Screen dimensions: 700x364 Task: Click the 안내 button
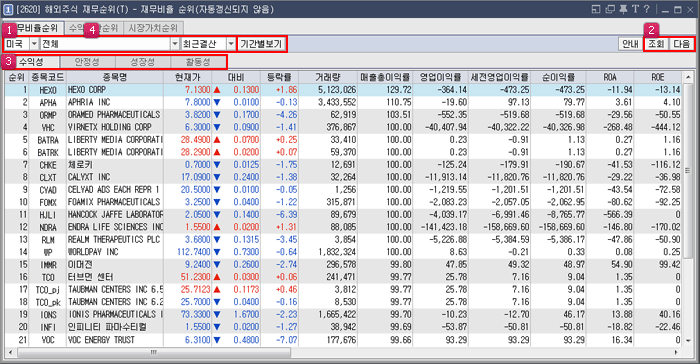[630, 44]
